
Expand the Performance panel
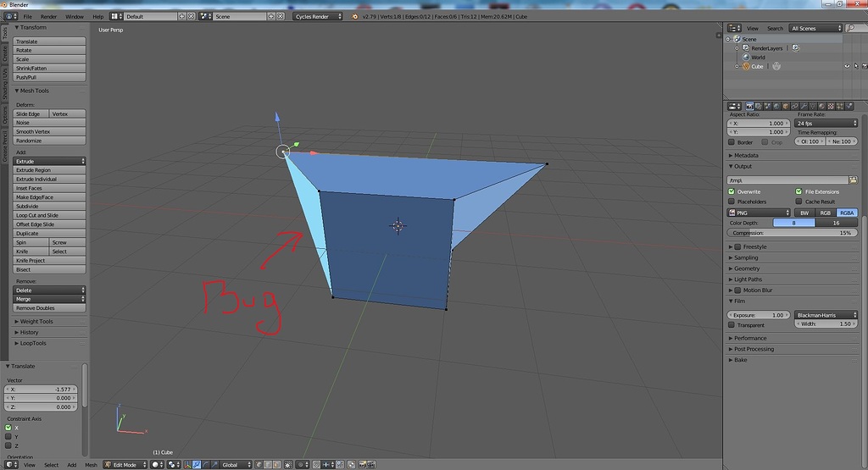750,338
